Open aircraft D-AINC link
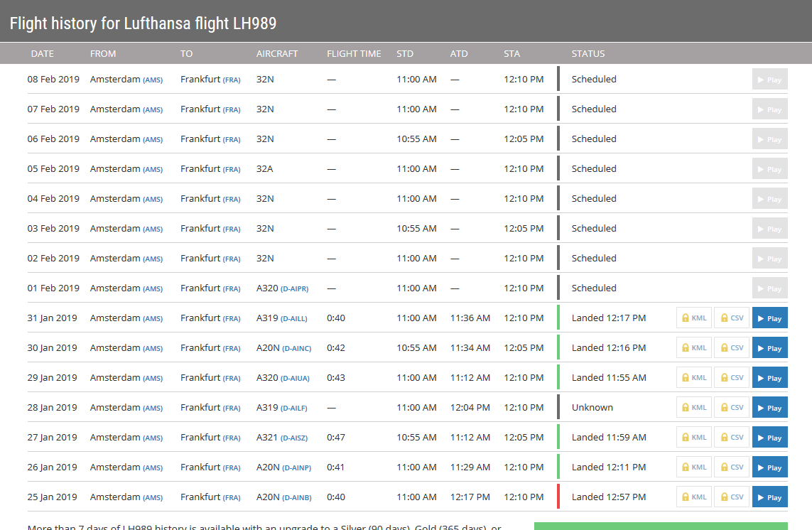Viewport: 812px width, 530px height. (x=297, y=349)
